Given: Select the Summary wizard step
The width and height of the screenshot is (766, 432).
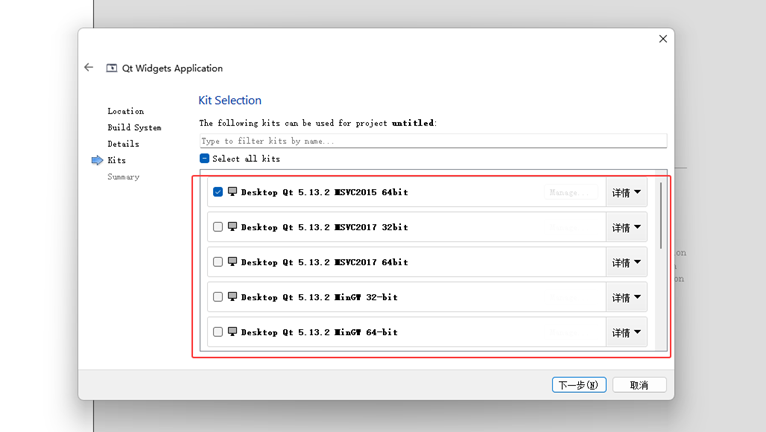Looking at the screenshot, I should 123,177.
